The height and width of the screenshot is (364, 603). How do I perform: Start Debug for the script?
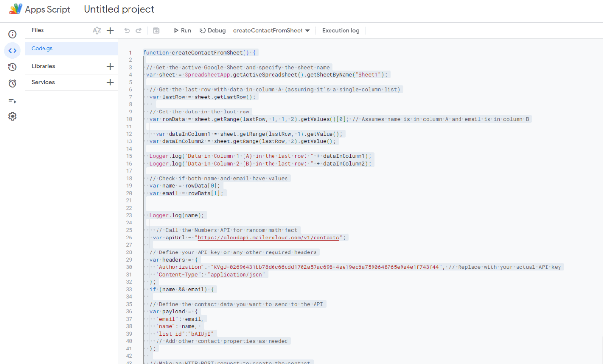point(212,30)
